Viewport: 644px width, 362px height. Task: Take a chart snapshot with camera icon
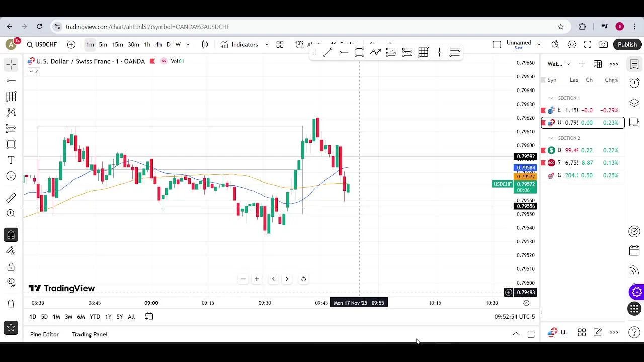603,45
